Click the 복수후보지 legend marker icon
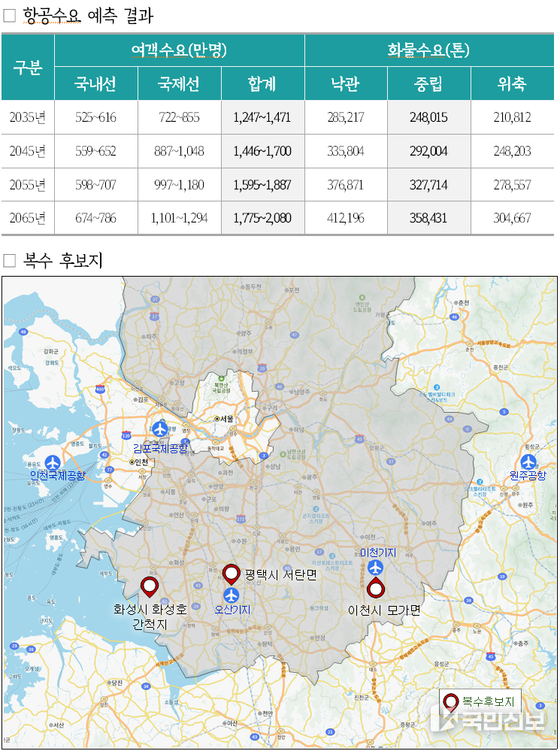Viewport: 560px width, 751px height. [x=450, y=703]
